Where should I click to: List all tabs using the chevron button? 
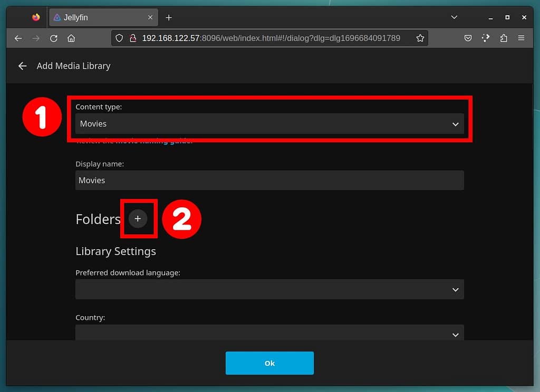454,17
